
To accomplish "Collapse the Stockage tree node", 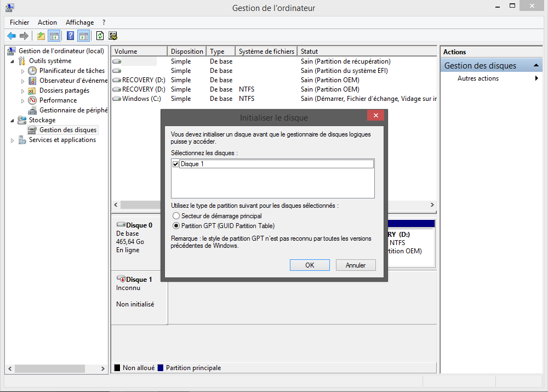I will click(x=13, y=121).
